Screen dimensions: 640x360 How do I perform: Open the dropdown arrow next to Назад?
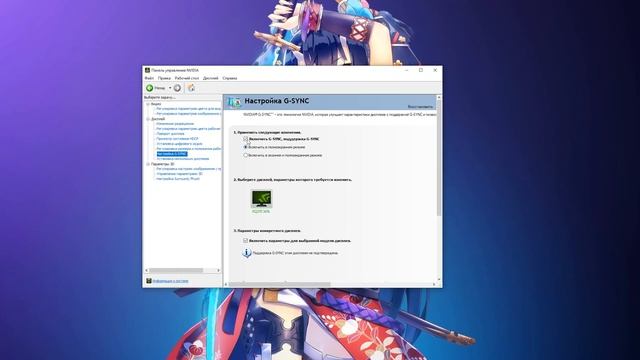coord(170,88)
